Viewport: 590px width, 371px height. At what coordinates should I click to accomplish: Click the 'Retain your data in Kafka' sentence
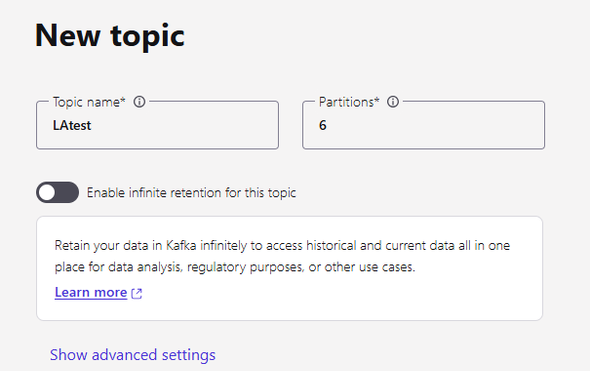click(282, 246)
